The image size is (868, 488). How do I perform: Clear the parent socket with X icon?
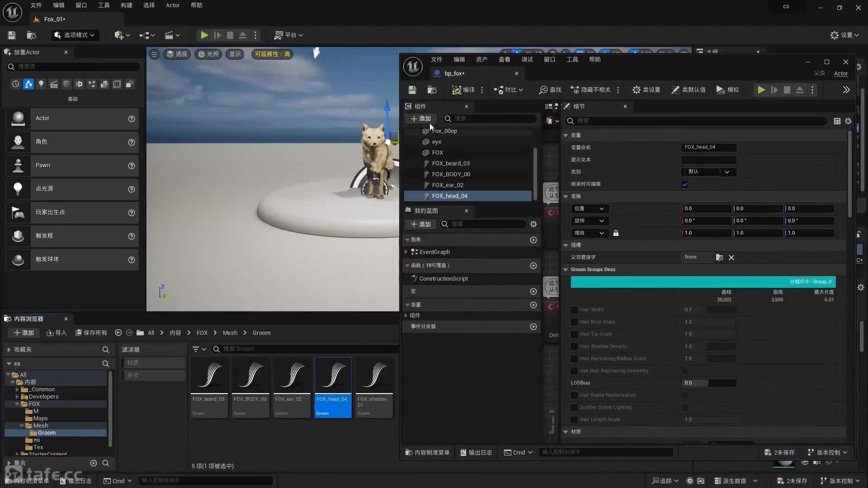[x=731, y=258]
